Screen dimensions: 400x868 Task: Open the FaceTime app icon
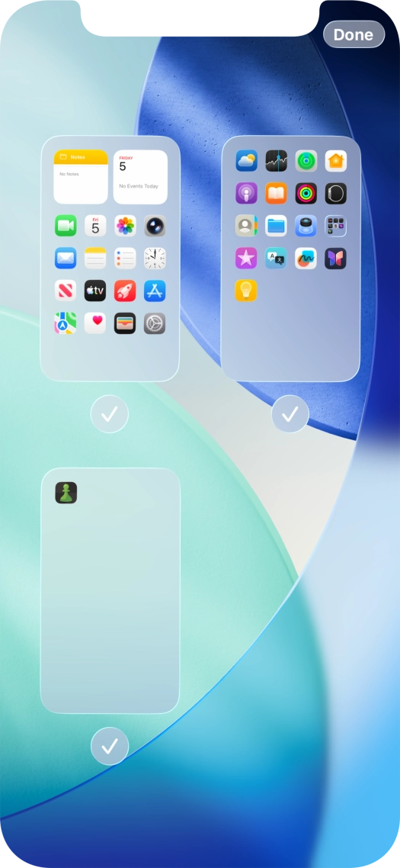[66, 226]
